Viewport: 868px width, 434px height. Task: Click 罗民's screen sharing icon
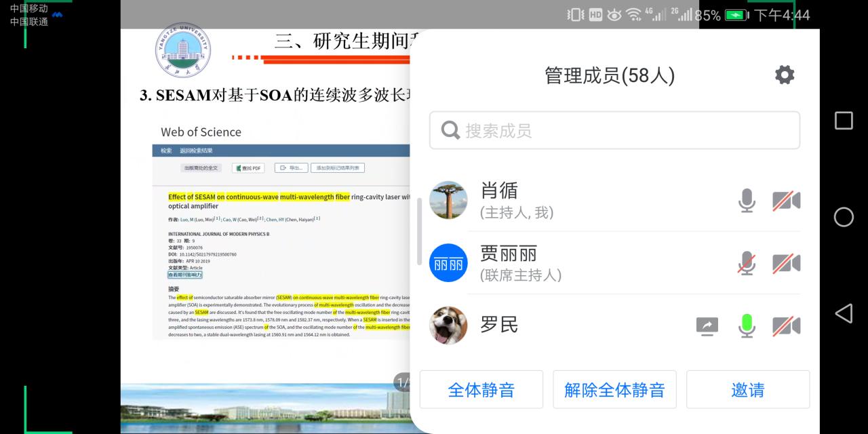[707, 326]
